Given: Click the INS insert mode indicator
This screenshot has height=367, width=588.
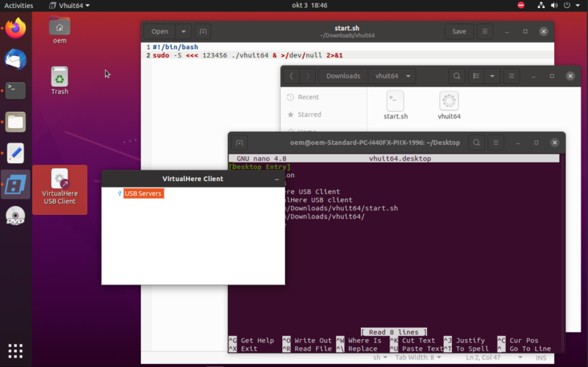Looking at the screenshot, I should [x=541, y=357].
